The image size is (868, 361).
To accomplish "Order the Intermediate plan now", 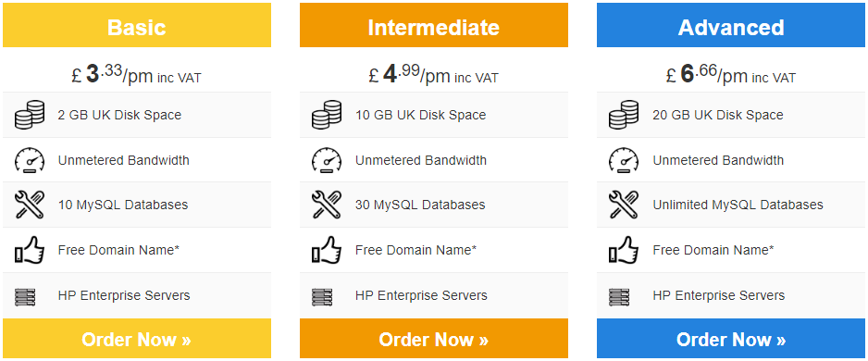I will [434, 338].
